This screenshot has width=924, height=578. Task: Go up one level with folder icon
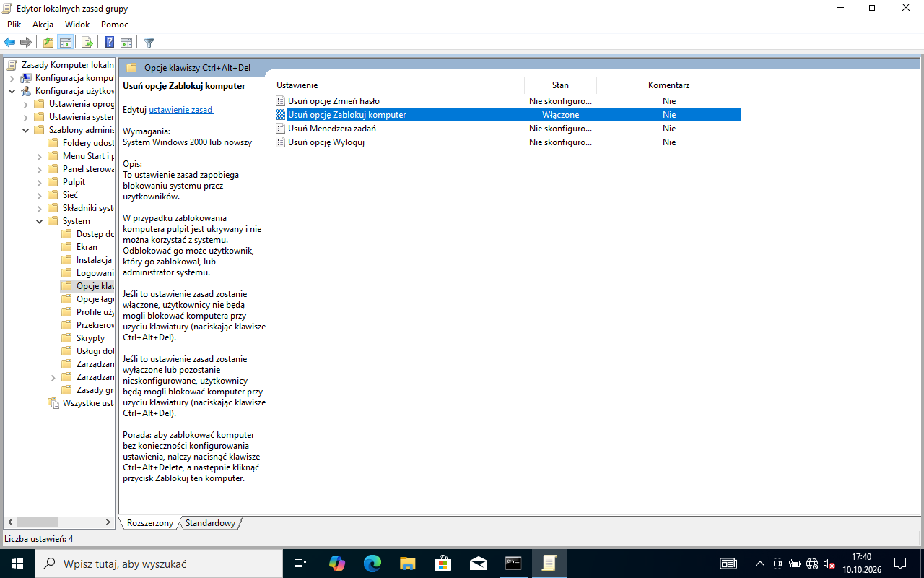[x=48, y=43]
